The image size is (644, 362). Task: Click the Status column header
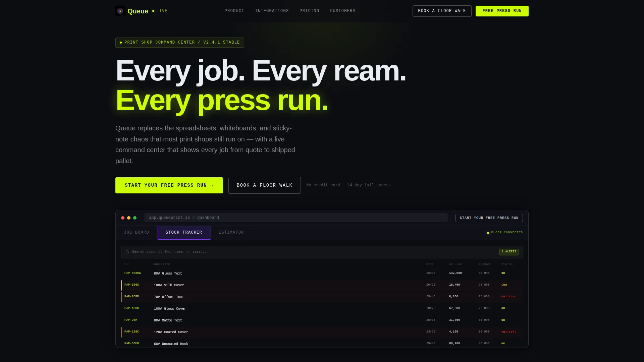pos(507,264)
